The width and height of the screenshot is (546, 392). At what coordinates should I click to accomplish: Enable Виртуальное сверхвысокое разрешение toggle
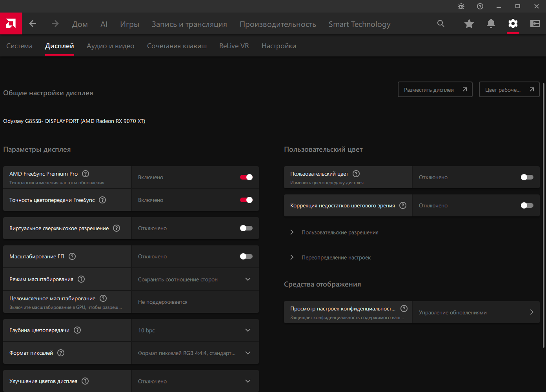click(x=246, y=228)
